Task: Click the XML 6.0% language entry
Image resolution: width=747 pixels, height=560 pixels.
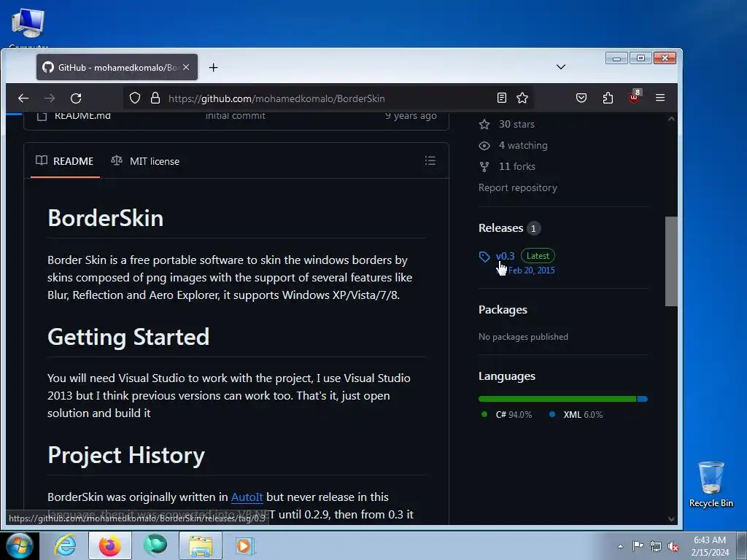Action: tap(576, 415)
